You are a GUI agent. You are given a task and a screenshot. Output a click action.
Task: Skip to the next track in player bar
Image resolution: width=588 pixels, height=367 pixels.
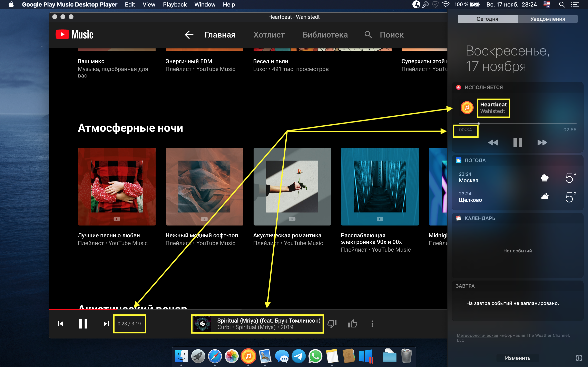pos(106,324)
